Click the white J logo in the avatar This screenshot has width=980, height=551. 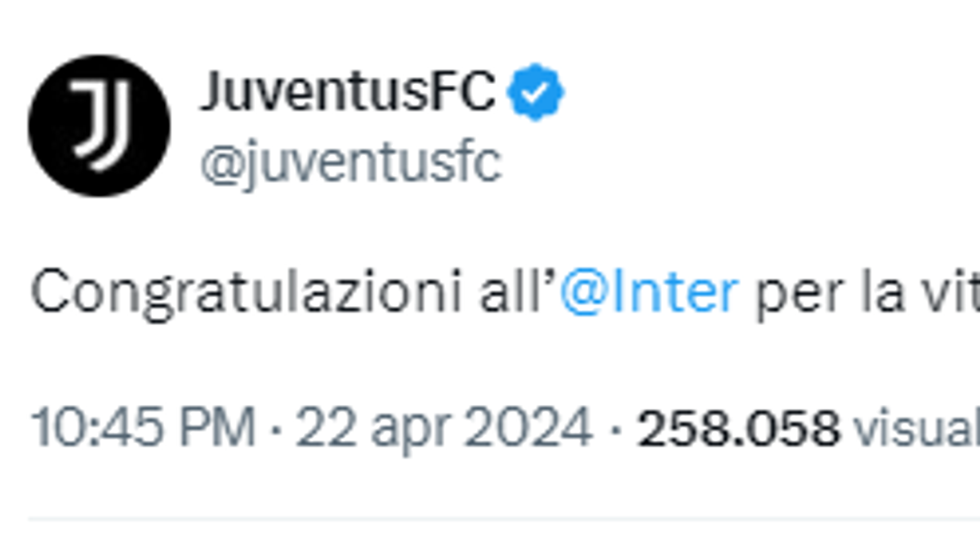[98, 124]
